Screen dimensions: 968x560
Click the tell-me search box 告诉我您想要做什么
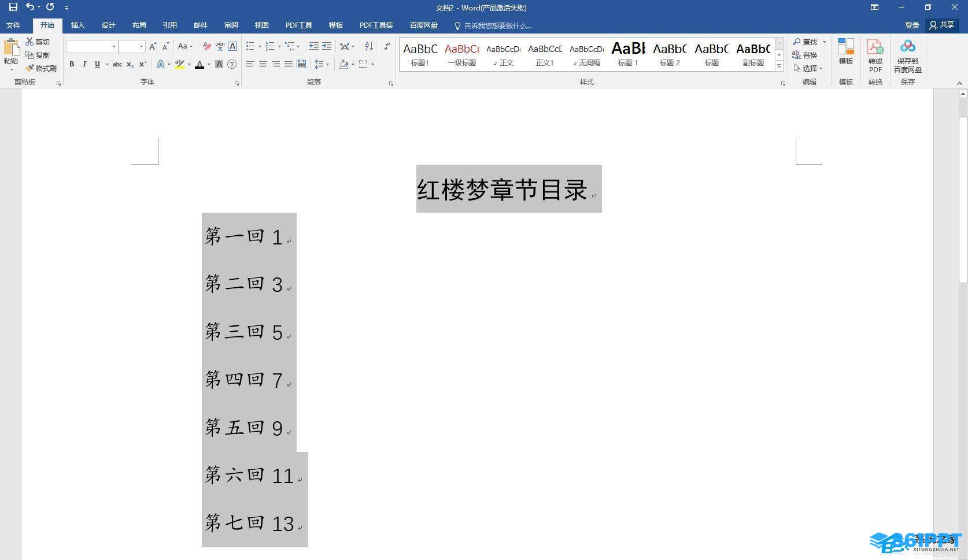(x=493, y=25)
